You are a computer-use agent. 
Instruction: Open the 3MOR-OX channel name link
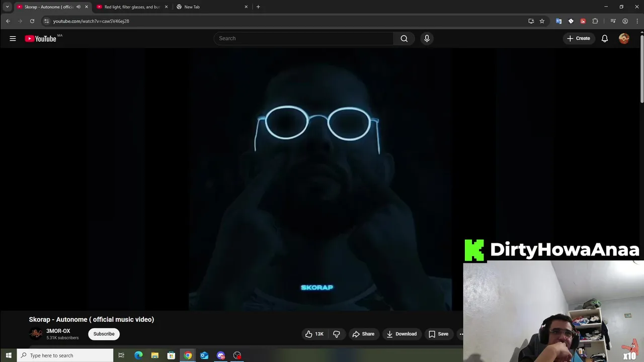coord(58,331)
